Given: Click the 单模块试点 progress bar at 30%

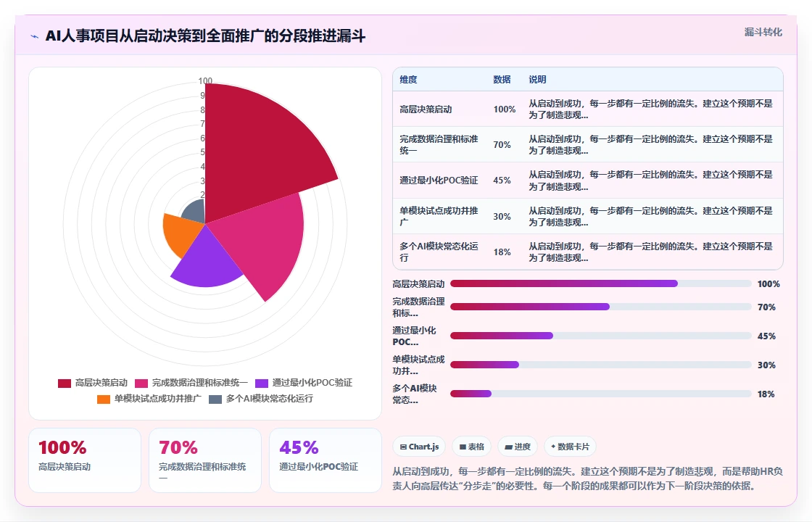Looking at the screenshot, I should 601,365.
